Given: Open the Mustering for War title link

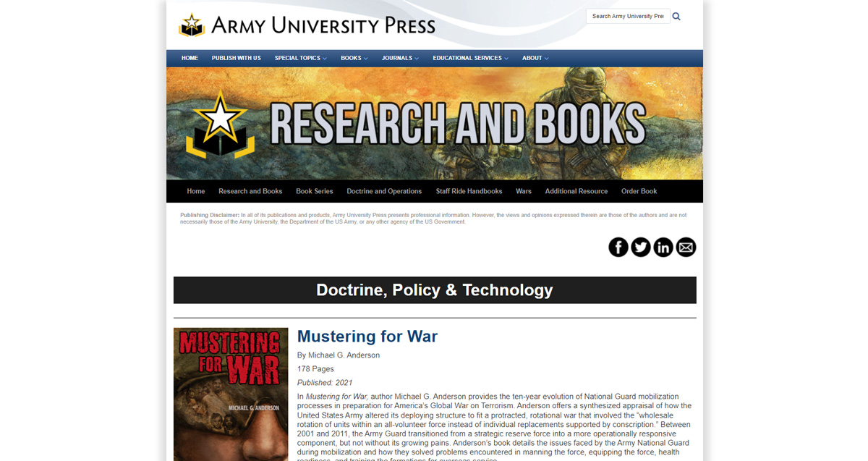Looking at the screenshot, I should tap(367, 337).
